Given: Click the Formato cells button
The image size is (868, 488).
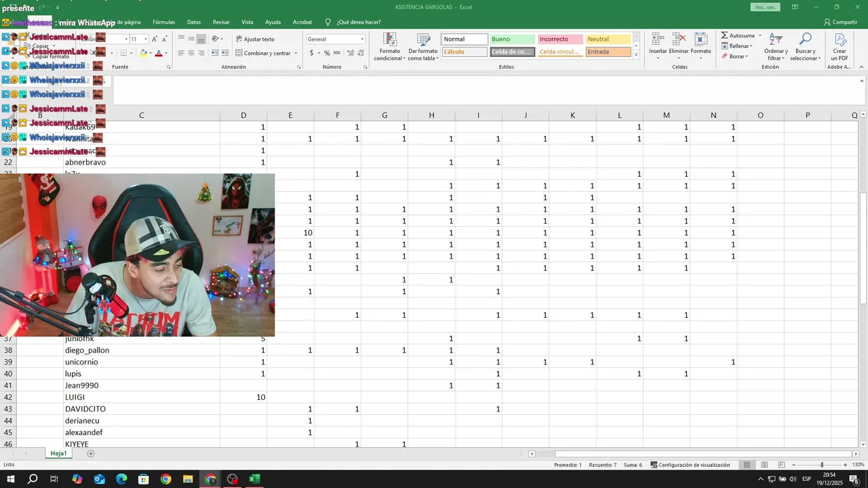Looking at the screenshot, I should coord(701,46).
